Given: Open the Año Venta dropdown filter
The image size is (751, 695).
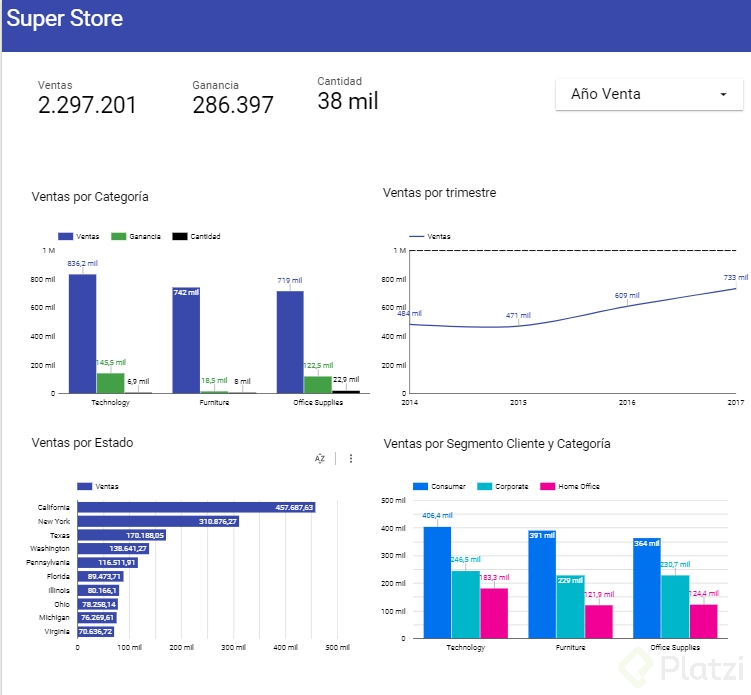Looking at the screenshot, I should pyautogui.click(x=649, y=94).
